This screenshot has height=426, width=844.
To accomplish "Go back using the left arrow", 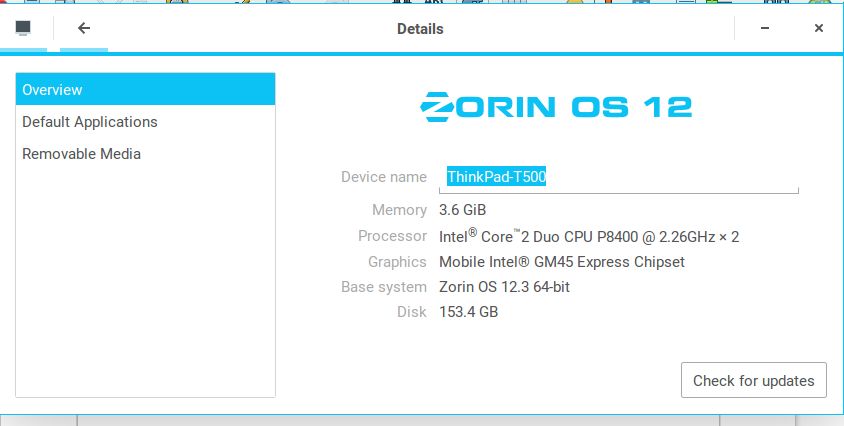I will [x=84, y=28].
